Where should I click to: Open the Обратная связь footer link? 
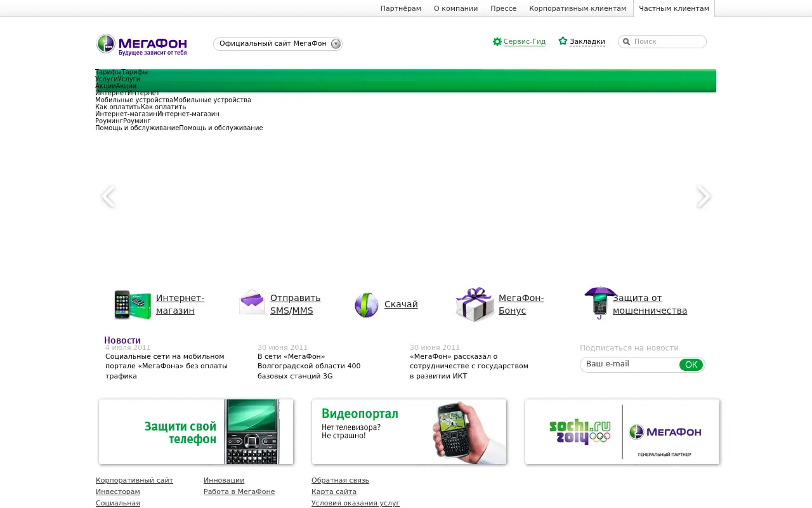coord(340,481)
